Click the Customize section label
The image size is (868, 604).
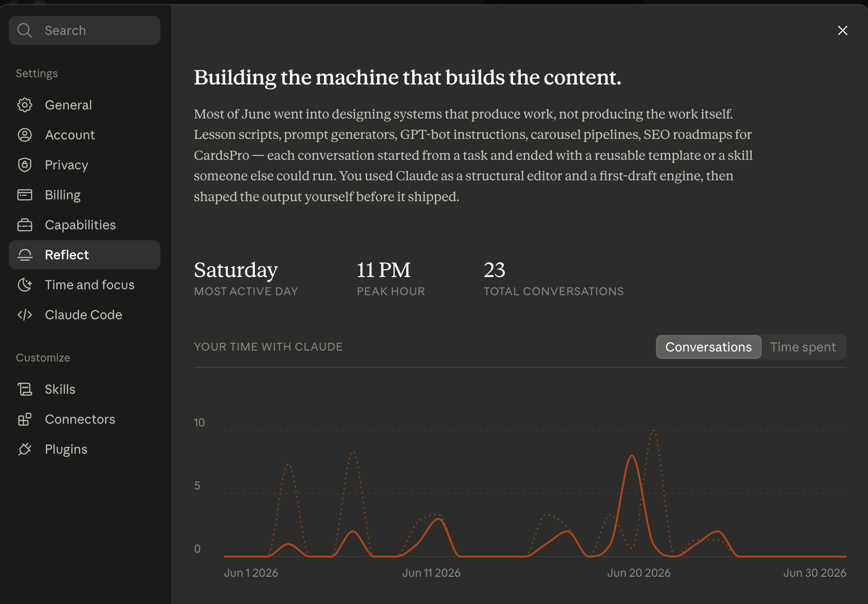pyautogui.click(x=43, y=357)
